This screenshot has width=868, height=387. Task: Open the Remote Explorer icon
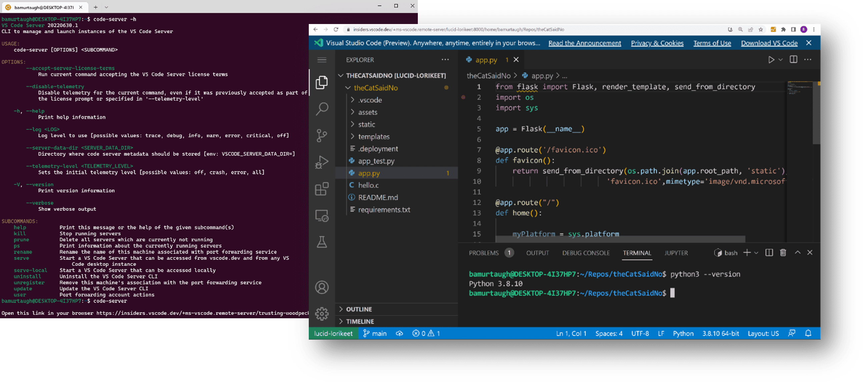point(322,216)
